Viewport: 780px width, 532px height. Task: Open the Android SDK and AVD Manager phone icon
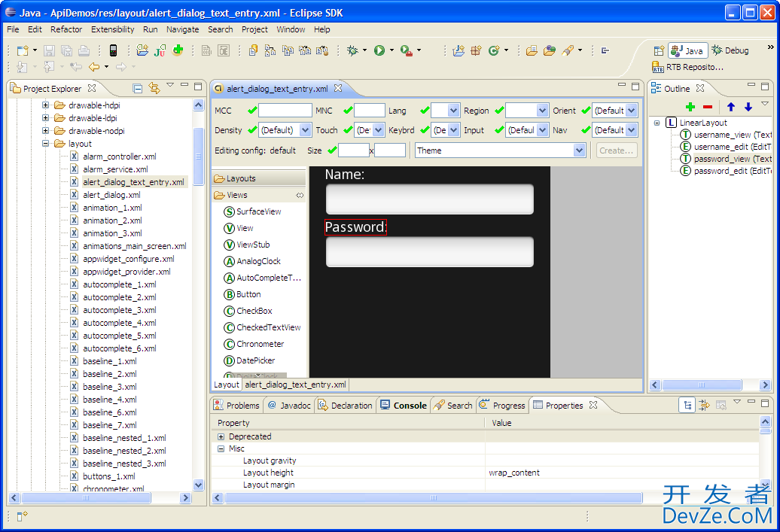[x=114, y=50]
